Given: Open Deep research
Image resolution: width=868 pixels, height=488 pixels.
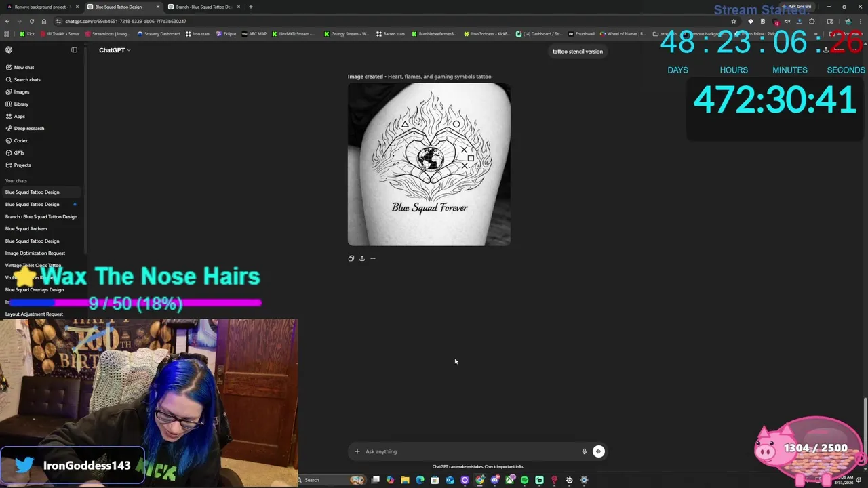Looking at the screenshot, I should [41, 128].
